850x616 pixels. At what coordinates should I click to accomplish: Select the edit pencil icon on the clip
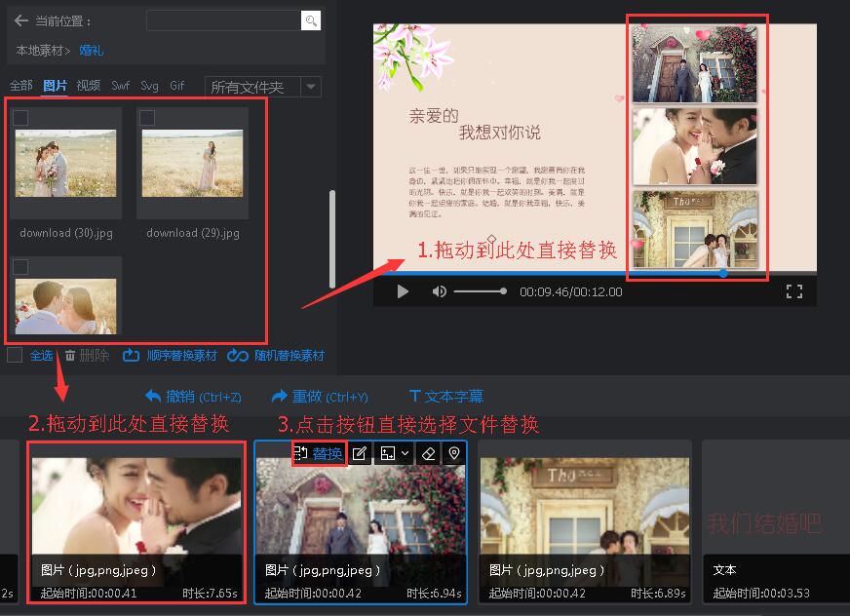(x=360, y=453)
